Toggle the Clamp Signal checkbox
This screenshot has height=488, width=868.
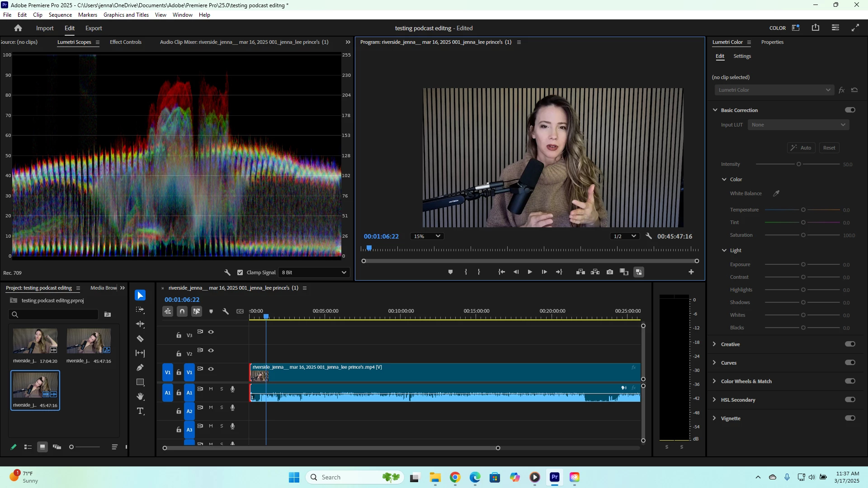point(240,272)
